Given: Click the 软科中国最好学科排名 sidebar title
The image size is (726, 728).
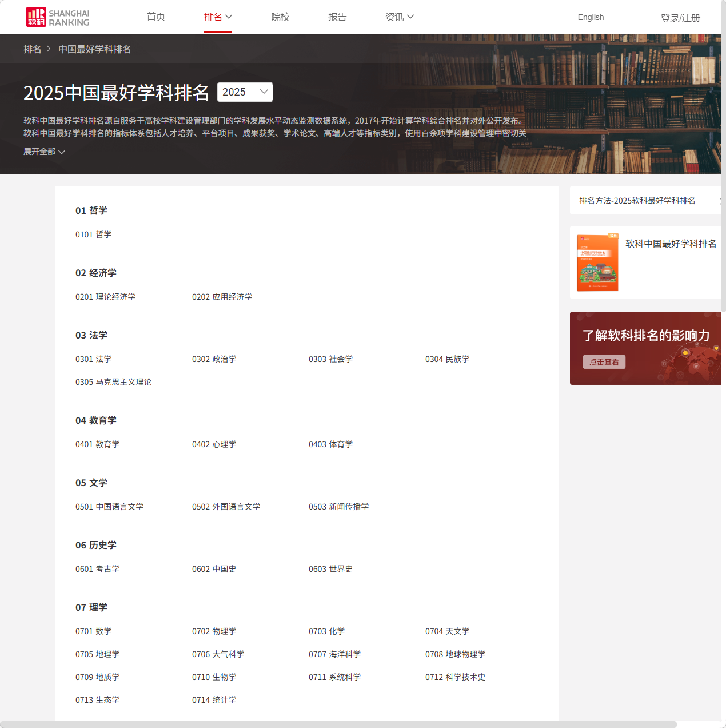Looking at the screenshot, I should pos(670,243).
